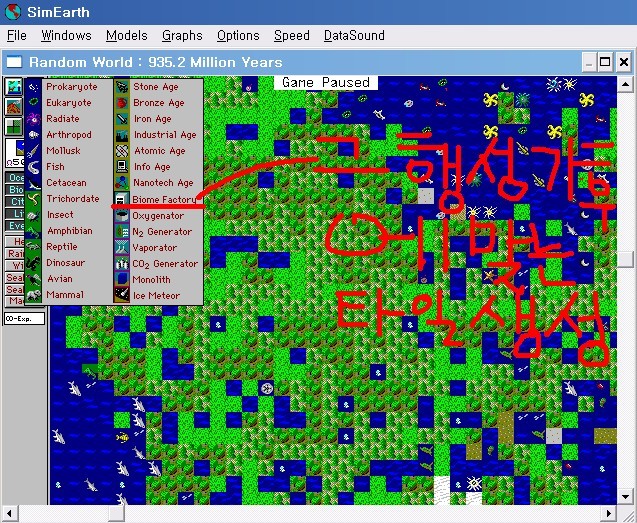The height and width of the screenshot is (523, 637).
Task: Select the Bronze Age icon
Action: 121,102
